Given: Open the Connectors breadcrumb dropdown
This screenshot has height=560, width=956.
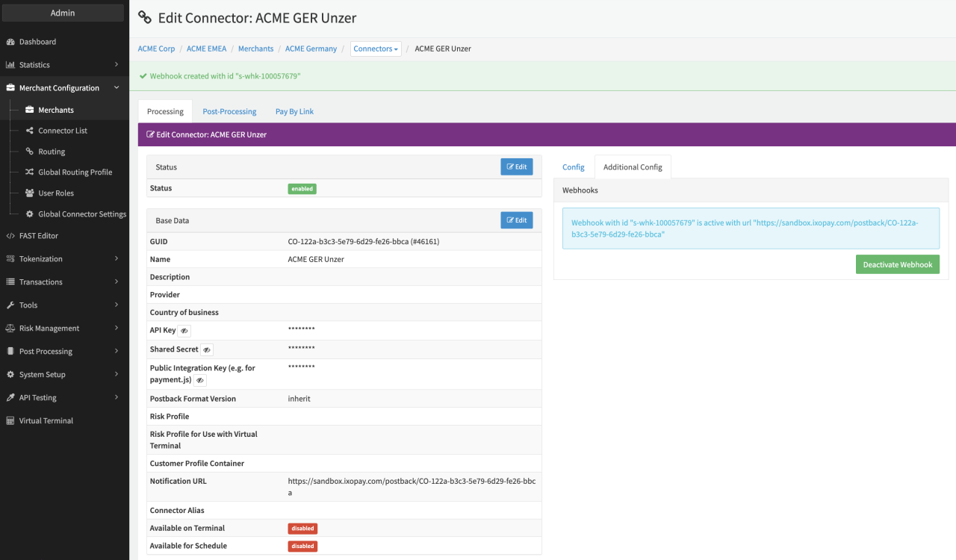Looking at the screenshot, I should [x=376, y=49].
